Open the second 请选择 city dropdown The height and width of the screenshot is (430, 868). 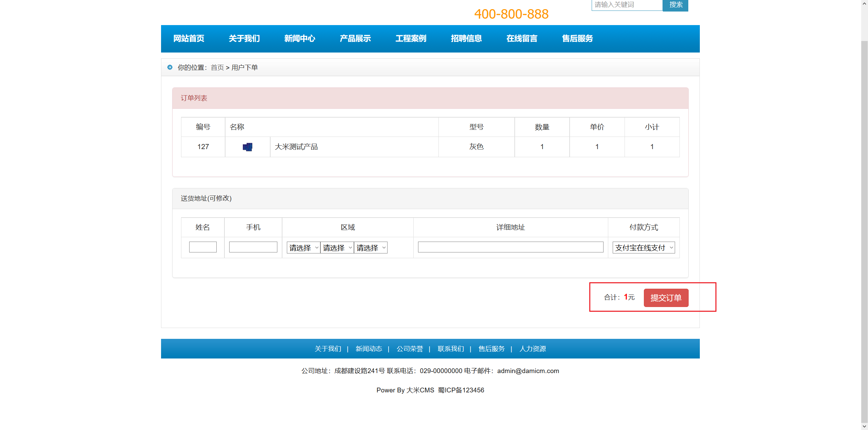click(x=337, y=248)
